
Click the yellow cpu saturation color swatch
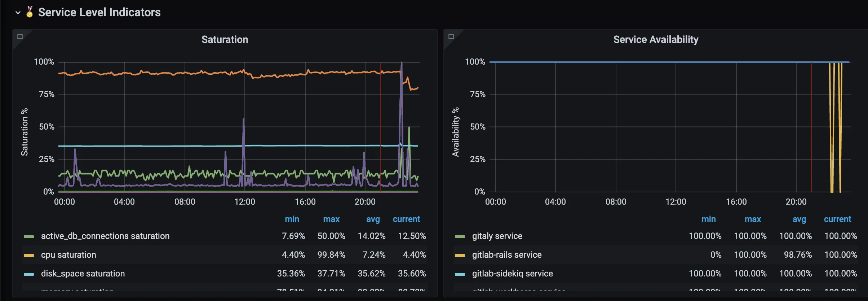[29, 256]
